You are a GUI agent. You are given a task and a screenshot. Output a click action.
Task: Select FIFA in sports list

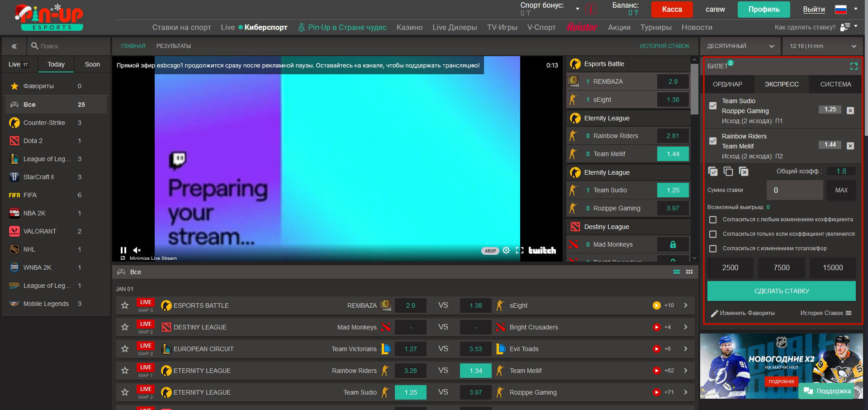click(x=56, y=195)
